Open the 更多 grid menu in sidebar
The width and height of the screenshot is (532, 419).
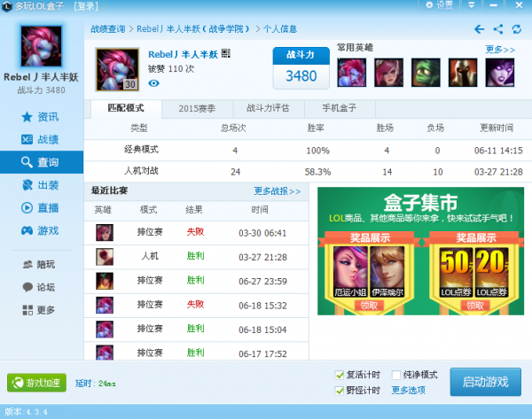[39, 310]
